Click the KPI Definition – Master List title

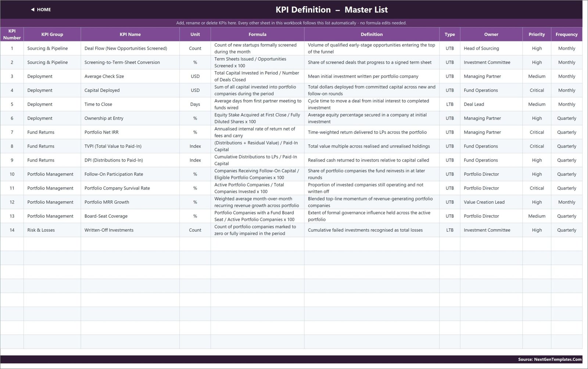click(331, 10)
